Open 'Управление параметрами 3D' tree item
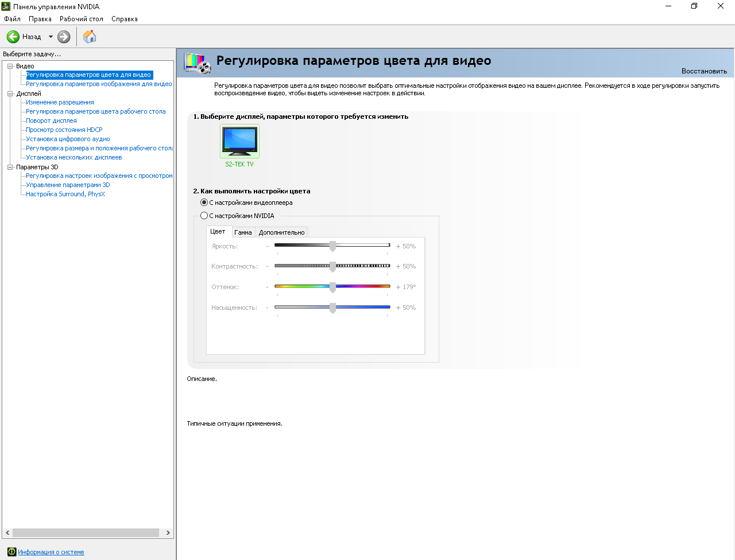 pos(68,185)
